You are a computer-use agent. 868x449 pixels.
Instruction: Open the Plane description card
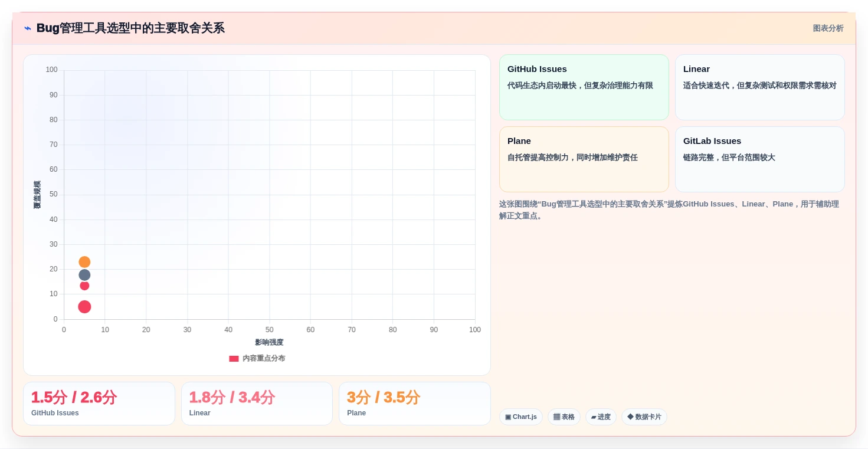click(x=584, y=159)
